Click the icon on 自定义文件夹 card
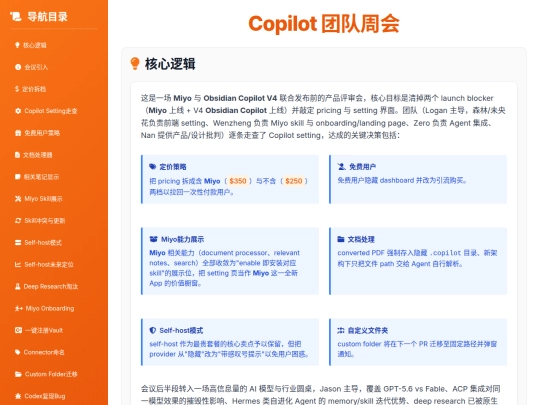Viewport: 540px width, 405px height. click(x=341, y=330)
